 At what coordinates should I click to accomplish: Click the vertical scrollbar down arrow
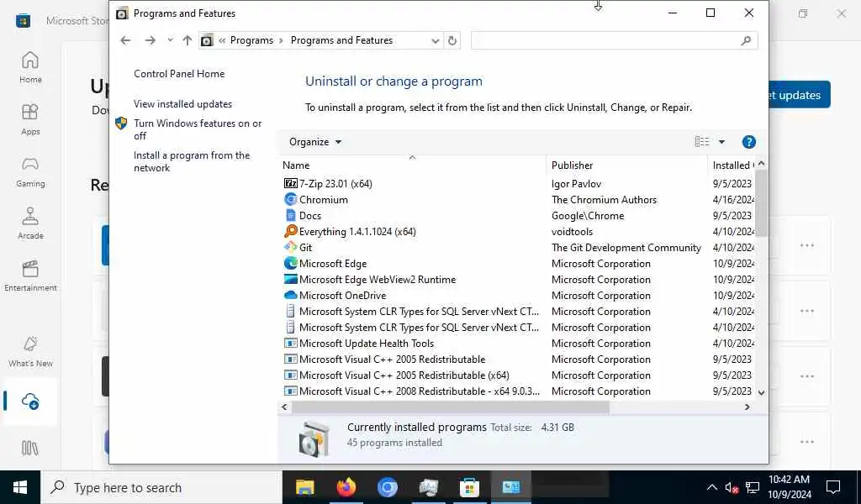tap(761, 392)
